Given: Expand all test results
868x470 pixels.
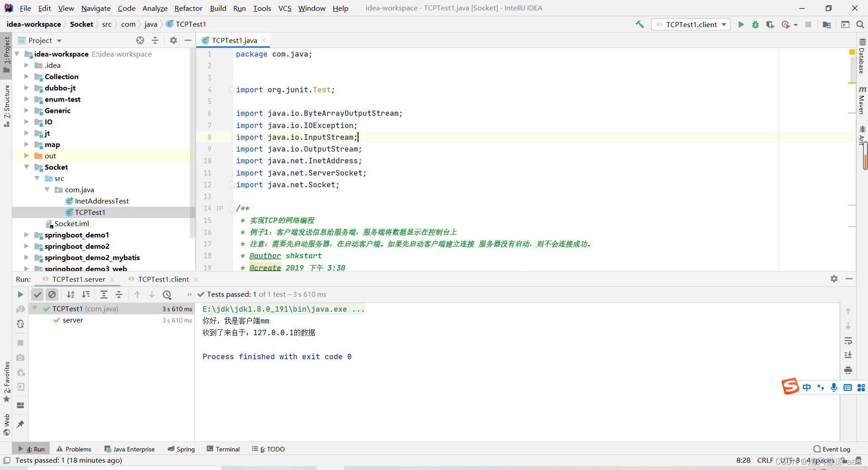Looking at the screenshot, I should click(x=104, y=294).
